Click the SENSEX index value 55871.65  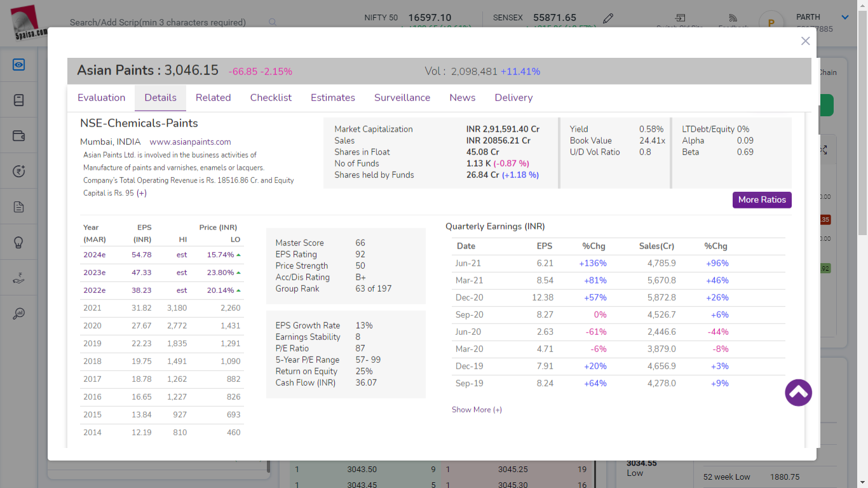coord(555,18)
